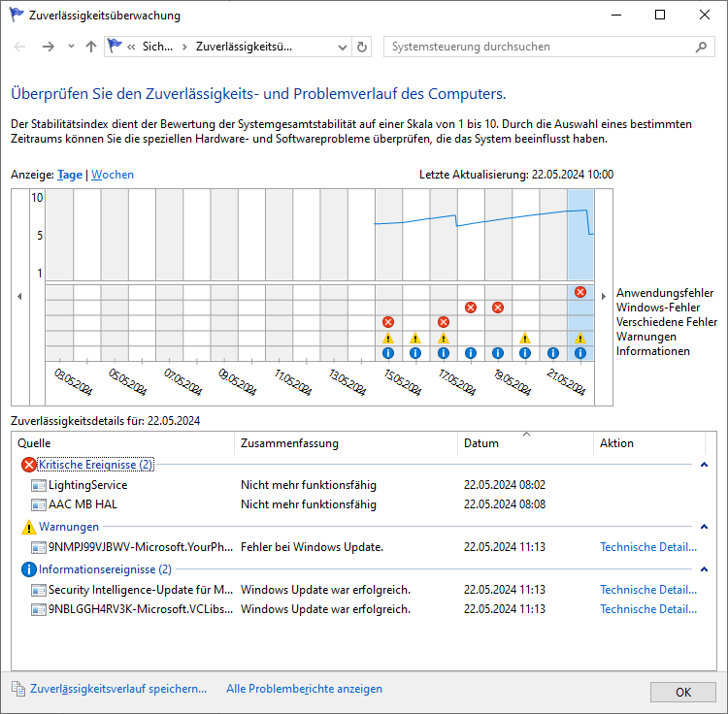Select the 9NBLGGH4RV3K-Microsoft.VCLibs... row
The width and height of the screenshot is (728, 714).
click(x=364, y=609)
